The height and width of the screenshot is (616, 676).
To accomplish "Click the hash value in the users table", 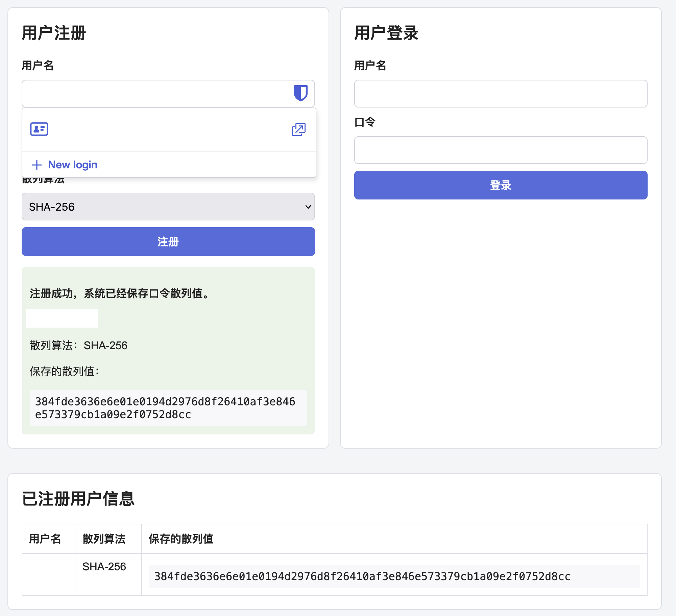I will pyautogui.click(x=362, y=576).
